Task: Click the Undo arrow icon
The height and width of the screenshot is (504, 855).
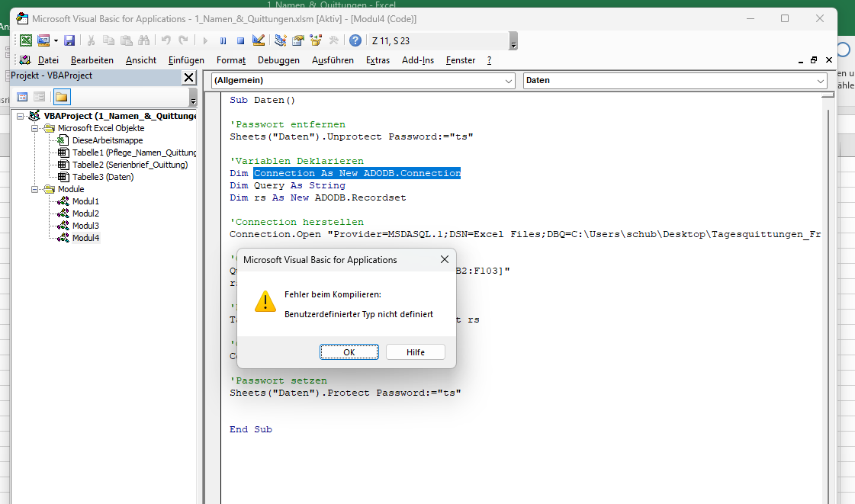Action: coord(166,40)
